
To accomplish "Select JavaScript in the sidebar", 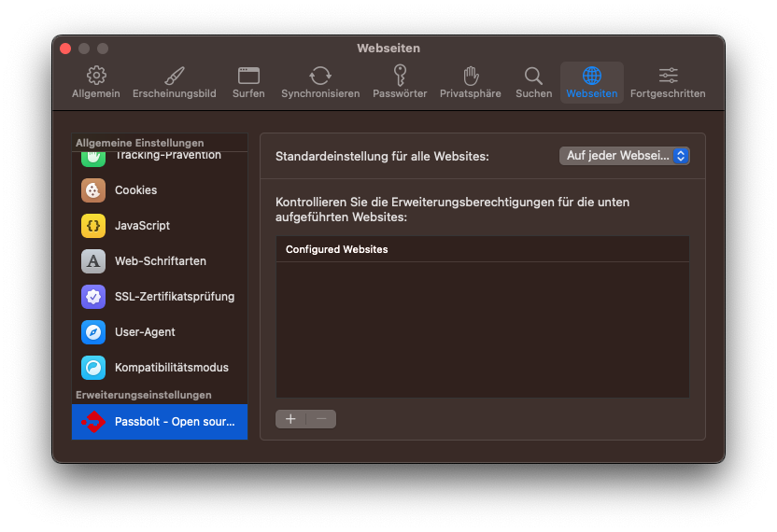I will coord(142,226).
